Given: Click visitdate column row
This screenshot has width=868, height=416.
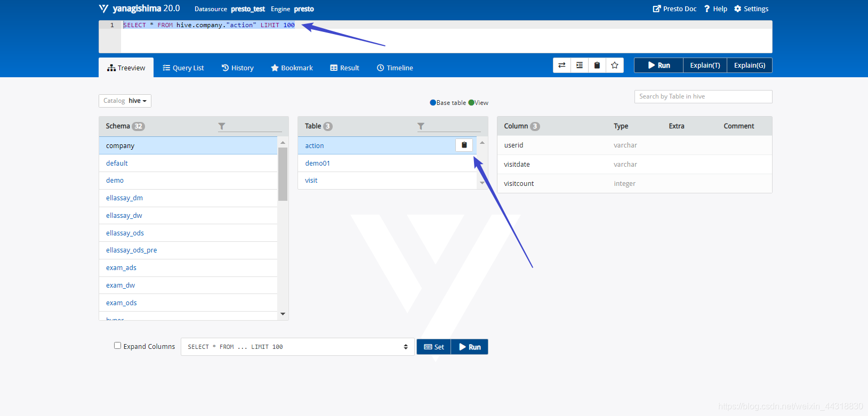Looking at the screenshot, I should pyautogui.click(x=634, y=165).
